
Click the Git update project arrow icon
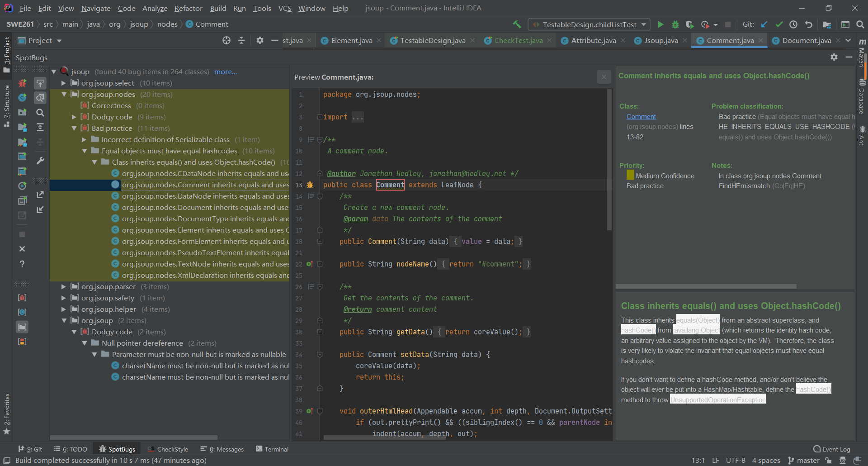click(x=764, y=24)
